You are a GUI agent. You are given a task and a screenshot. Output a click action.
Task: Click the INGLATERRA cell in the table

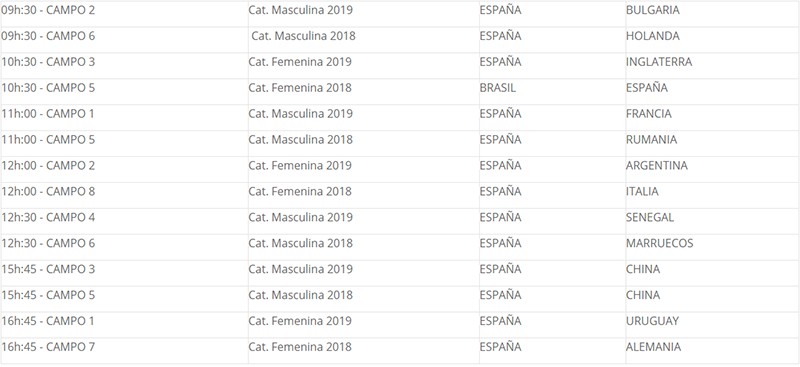pos(712,62)
